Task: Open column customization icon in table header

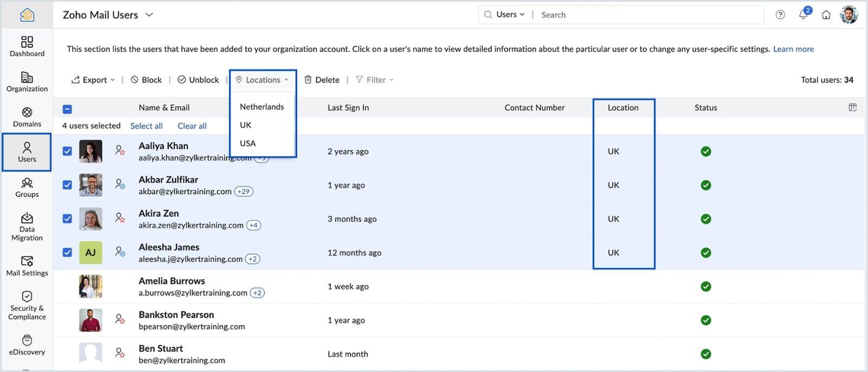Action: (x=852, y=107)
